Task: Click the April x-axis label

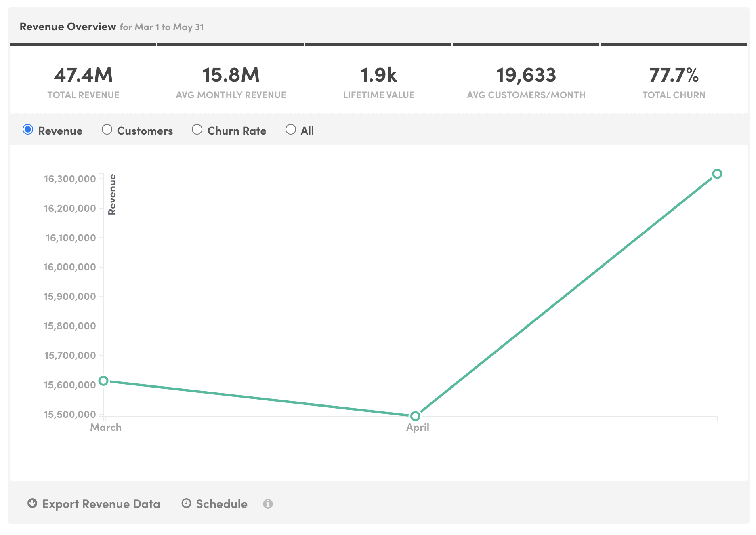Action: tap(418, 427)
